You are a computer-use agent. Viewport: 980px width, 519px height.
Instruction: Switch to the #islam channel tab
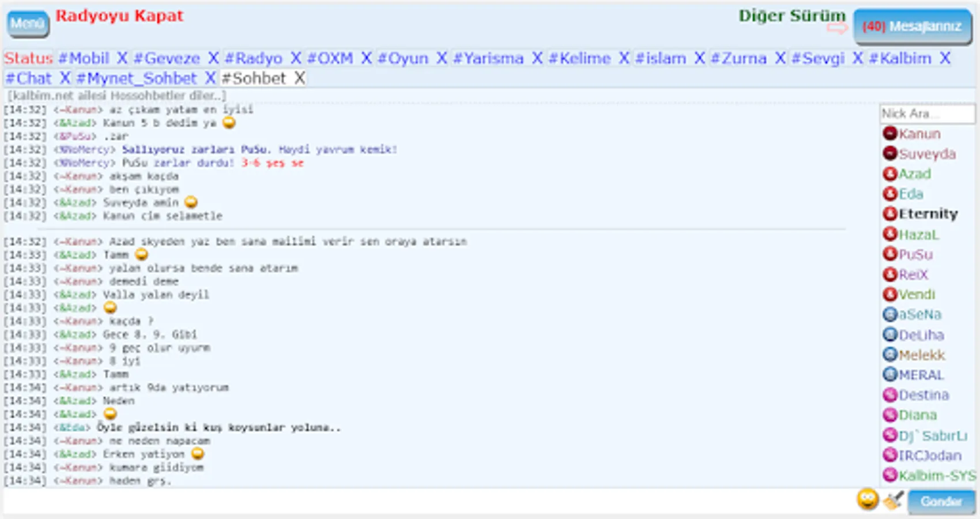[x=661, y=58]
